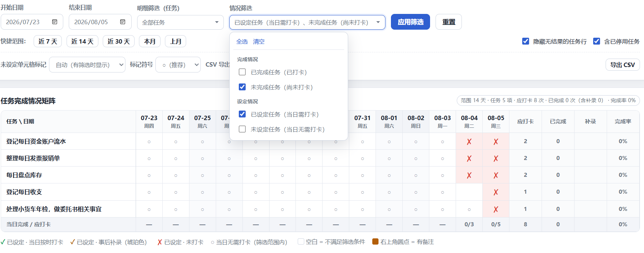Uncheck 已设定任务（当日需打卡）option
This screenshot has height=253, width=644.
(x=242, y=114)
